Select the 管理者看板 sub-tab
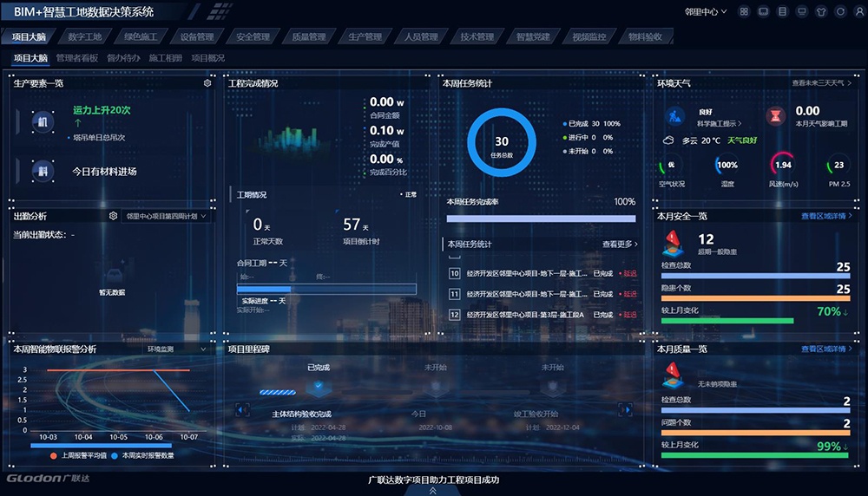The width and height of the screenshot is (868, 496). [x=77, y=58]
